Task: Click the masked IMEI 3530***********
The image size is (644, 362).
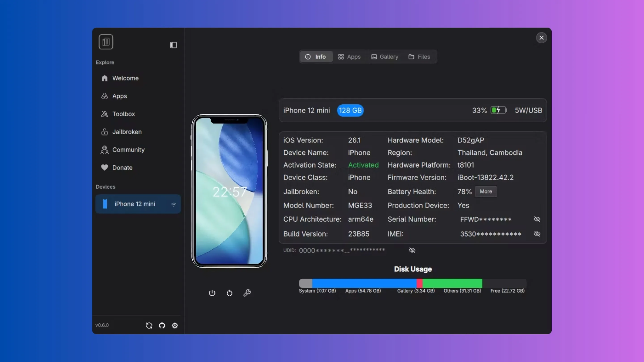Action: click(x=491, y=234)
